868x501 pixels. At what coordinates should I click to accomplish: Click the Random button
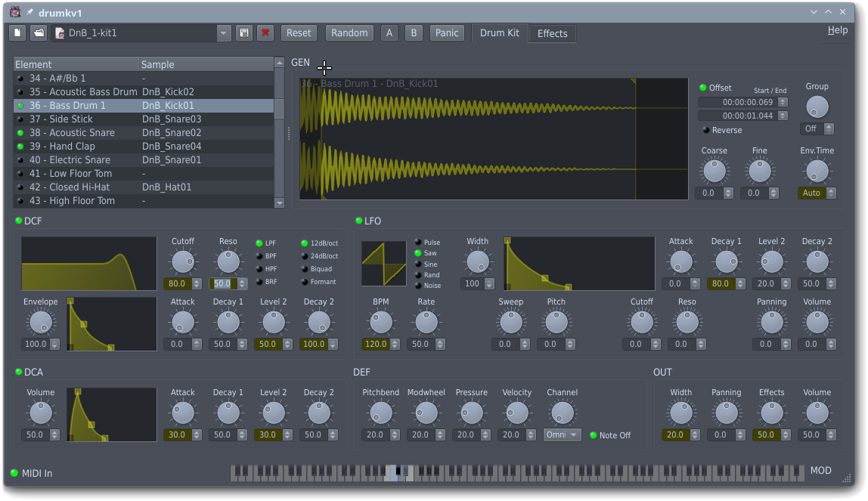tap(349, 32)
